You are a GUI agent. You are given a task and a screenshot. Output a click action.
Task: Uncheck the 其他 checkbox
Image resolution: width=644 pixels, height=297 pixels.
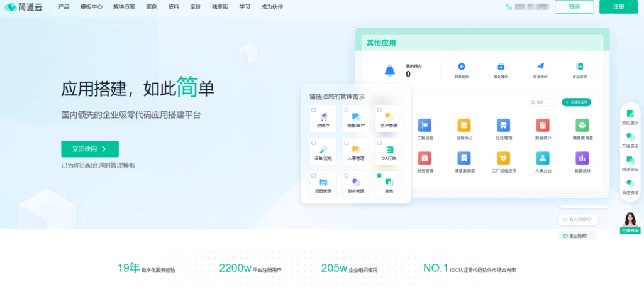tap(379, 175)
